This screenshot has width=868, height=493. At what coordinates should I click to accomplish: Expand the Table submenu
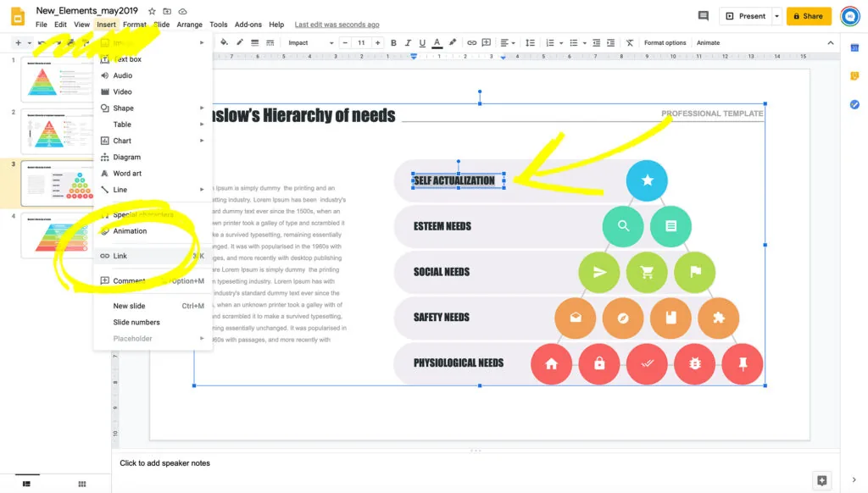(x=202, y=125)
